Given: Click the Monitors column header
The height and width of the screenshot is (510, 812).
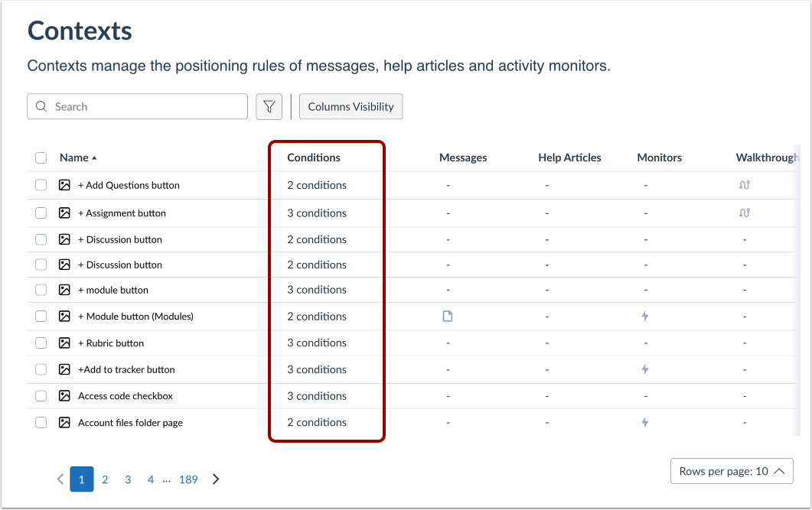Looking at the screenshot, I should (659, 158).
